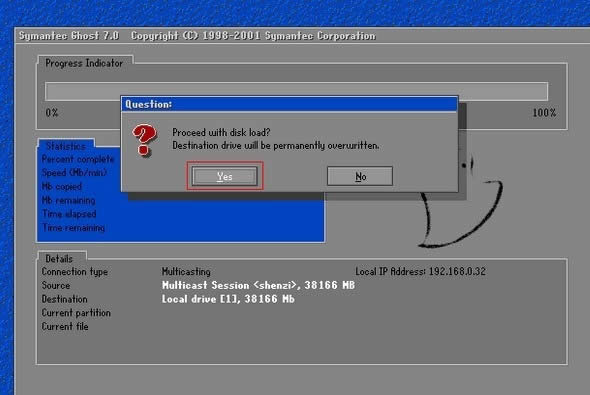The image size is (590, 395).
Task: Cancel disk load with No button
Action: pos(360,176)
